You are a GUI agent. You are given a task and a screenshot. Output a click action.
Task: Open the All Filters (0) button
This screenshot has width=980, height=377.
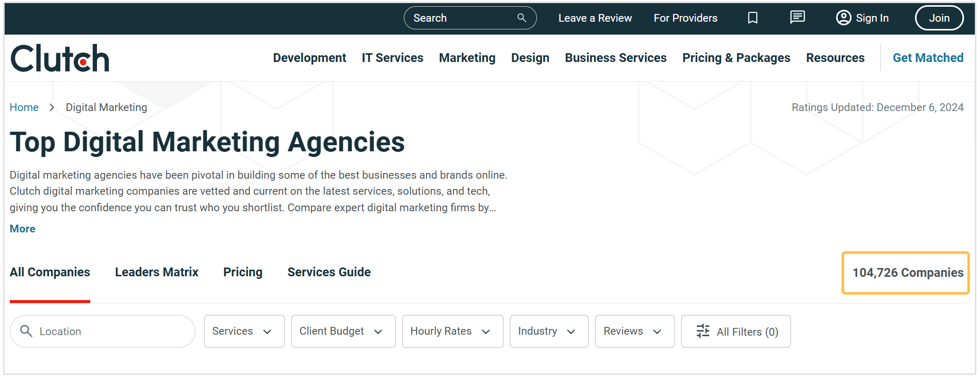736,331
